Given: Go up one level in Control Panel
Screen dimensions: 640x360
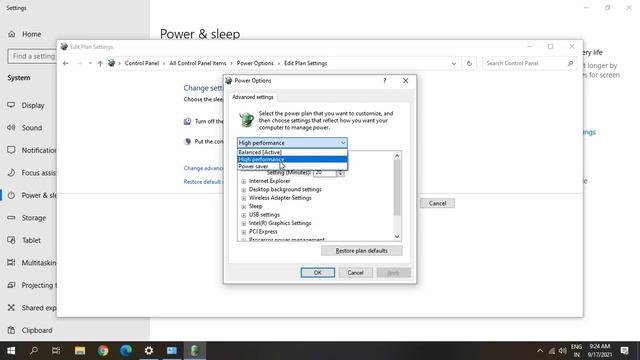Looking at the screenshot, I should tap(100, 64).
